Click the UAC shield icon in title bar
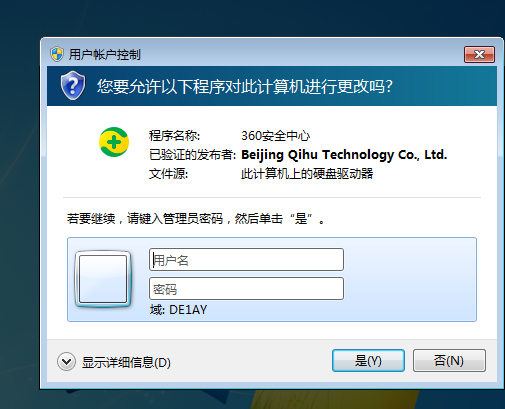Viewport: 505px width, 409px height. point(57,54)
